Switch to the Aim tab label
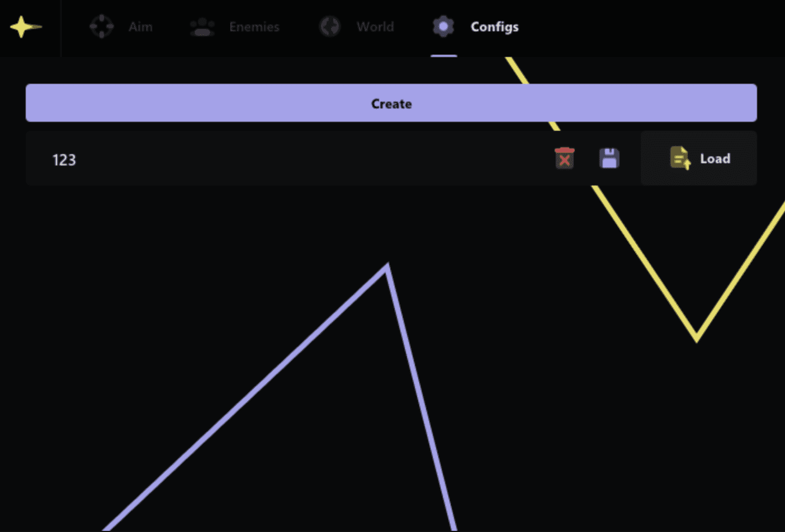The height and width of the screenshot is (532, 785). click(140, 27)
